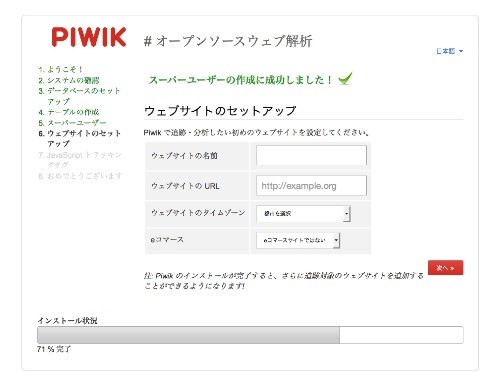The height and width of the screenshot is (372, 500).
Task: Click the ウェブサイトのタイムゾーン label
Action: pyautogui.click(x=198, y=213)
